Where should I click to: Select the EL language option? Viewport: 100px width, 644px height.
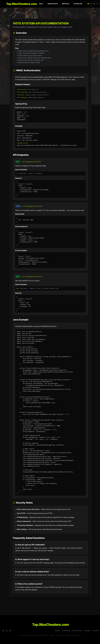97,4
